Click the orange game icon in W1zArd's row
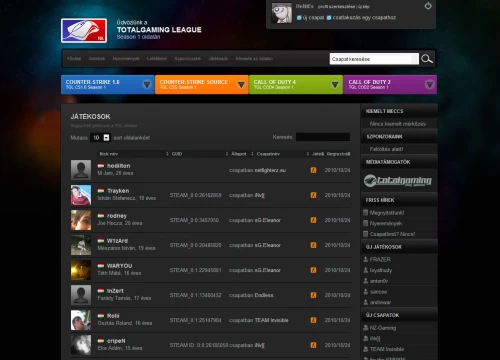The height and width of the screenshot is (360, 500). click(x=313, y=245)
